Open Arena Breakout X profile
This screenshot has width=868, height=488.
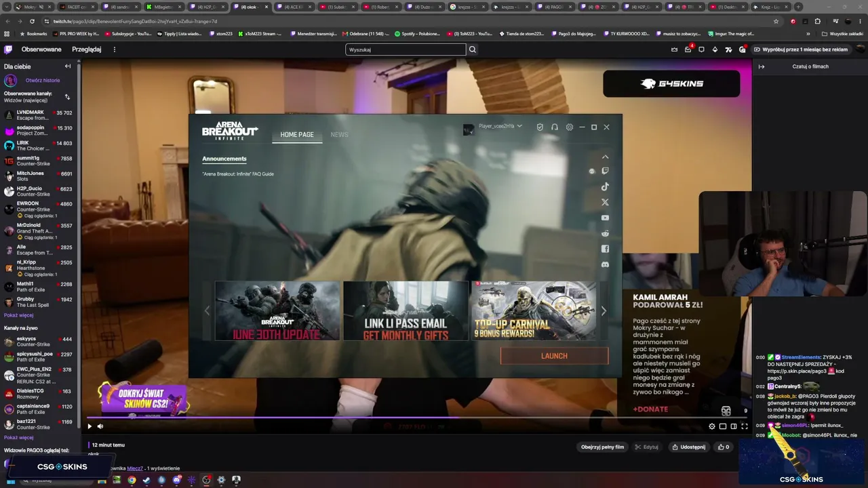click(x=605, y=202)
